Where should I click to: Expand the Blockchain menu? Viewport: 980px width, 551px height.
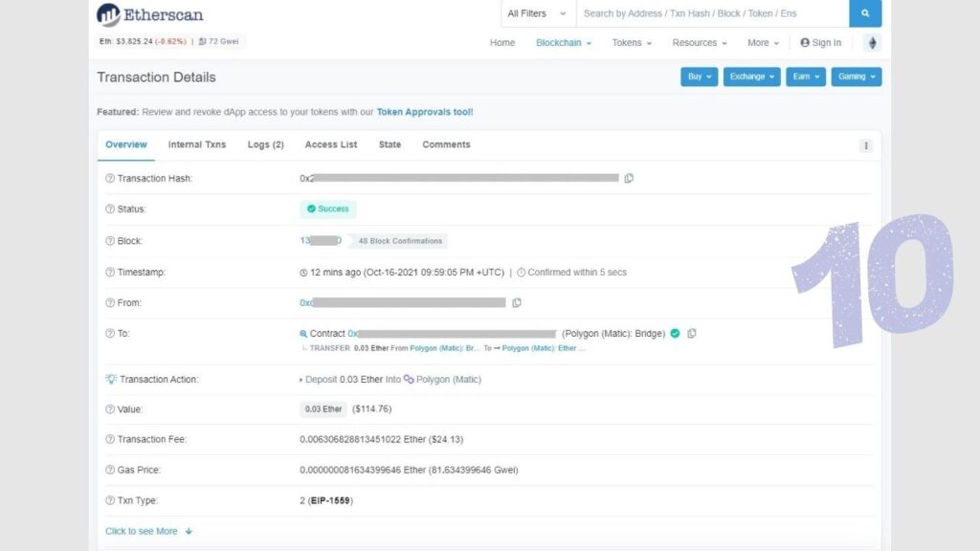pos(563,42)
